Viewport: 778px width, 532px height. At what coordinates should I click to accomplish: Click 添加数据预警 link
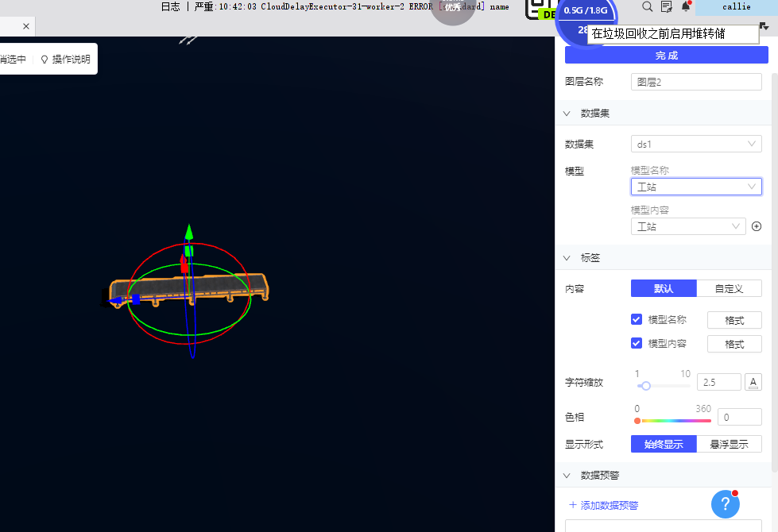coord(603,505)
